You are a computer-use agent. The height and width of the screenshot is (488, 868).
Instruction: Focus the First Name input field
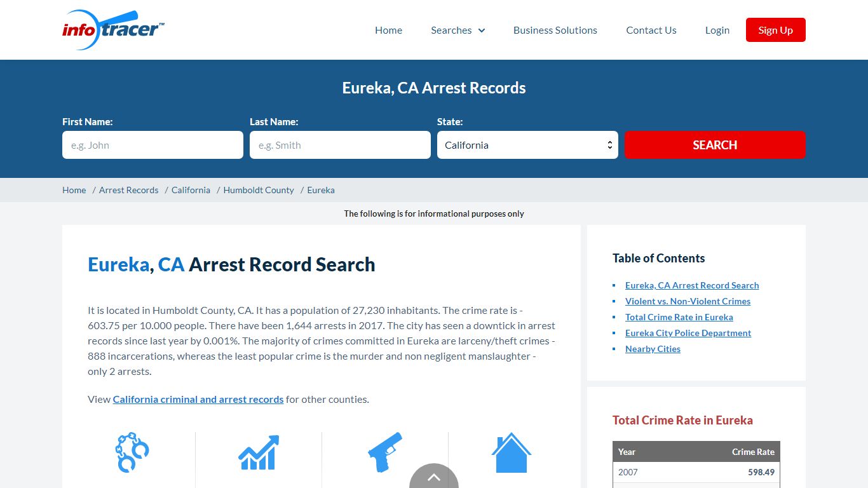(153, 145)
